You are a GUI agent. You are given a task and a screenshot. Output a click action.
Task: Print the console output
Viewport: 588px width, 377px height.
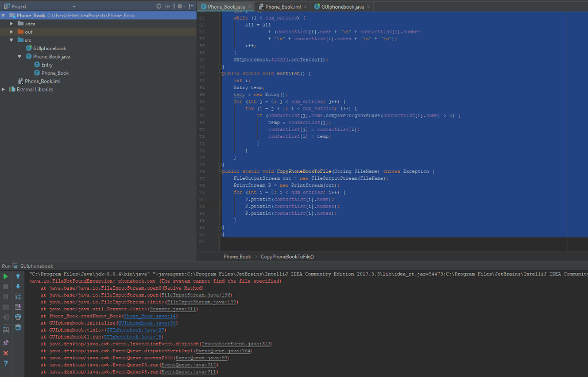pos(18,316)
